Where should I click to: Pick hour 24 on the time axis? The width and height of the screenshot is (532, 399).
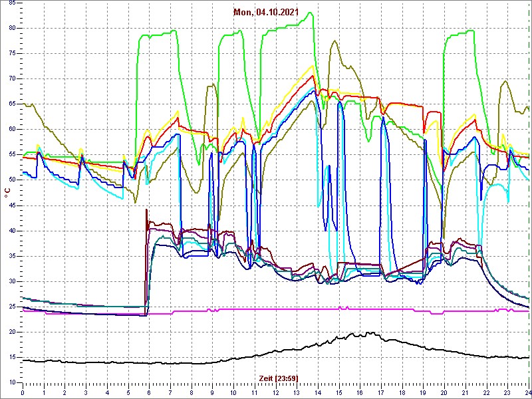click(528, 393)
